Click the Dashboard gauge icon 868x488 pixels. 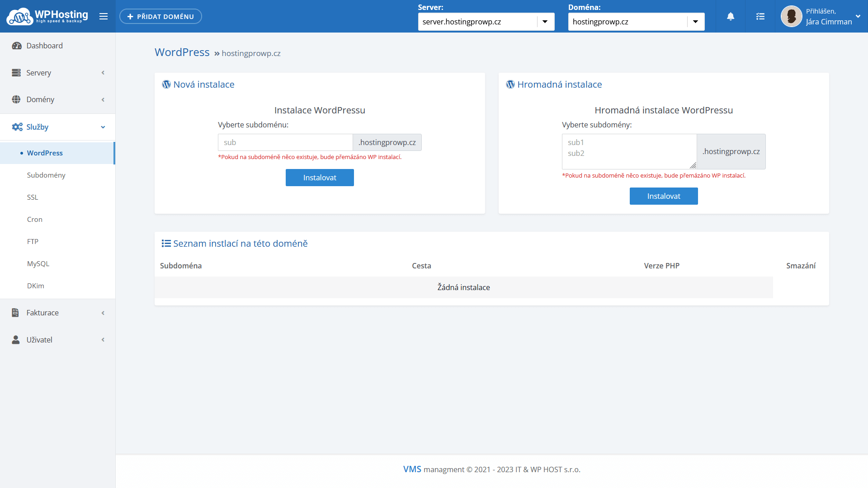coord(17,46)
